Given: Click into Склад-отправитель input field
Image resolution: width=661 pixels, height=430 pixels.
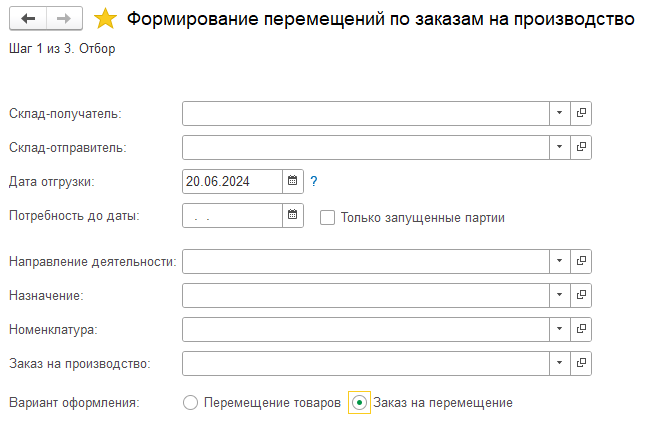Looking at the screenshot, I should [x=366, y=147].
